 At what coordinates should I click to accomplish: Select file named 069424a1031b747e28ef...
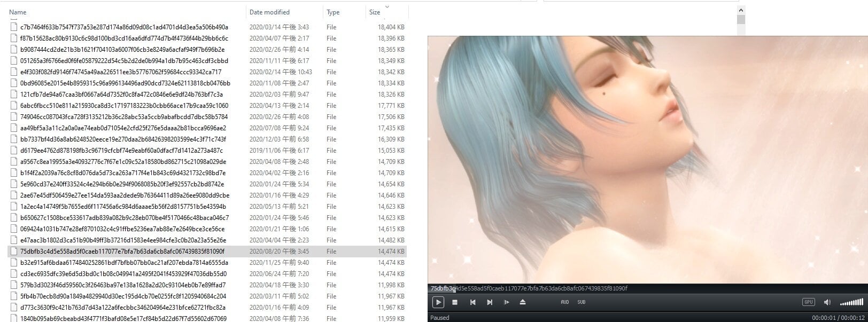point(122,229)
